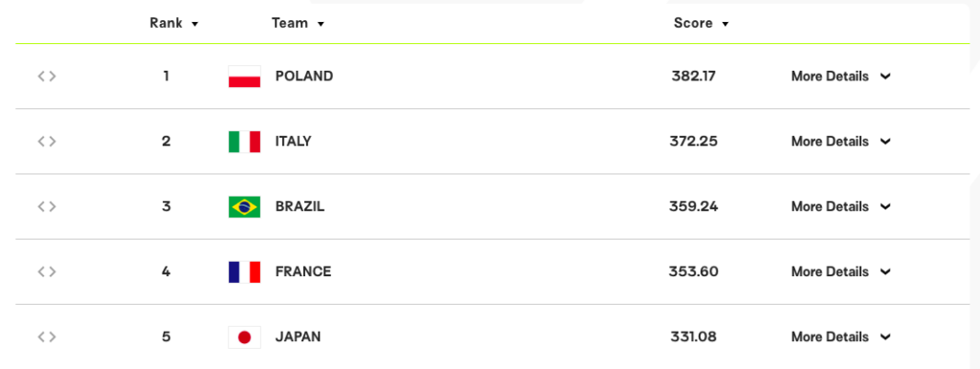Click rank-change arrows icon beside Poland
This screenshot has width=980, height=369.
pyautogui.click(x=47, y=76)
